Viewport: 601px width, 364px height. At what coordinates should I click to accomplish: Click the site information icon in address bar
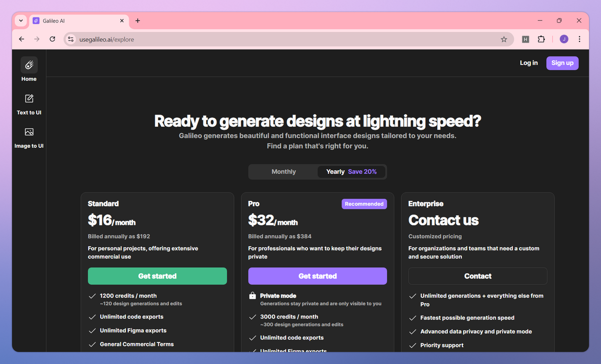click(x=71, y=39)
